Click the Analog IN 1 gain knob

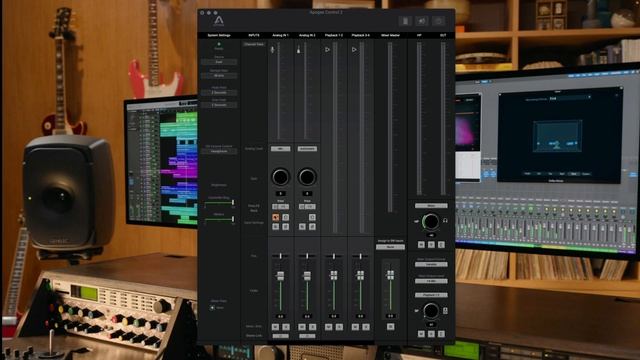(280, 177)
